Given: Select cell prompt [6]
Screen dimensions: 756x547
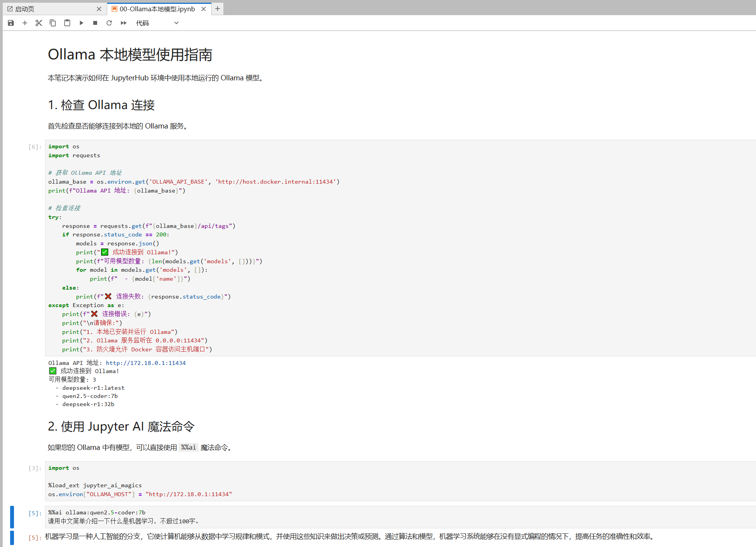Looking at the screenshot, I should [35, 147].
